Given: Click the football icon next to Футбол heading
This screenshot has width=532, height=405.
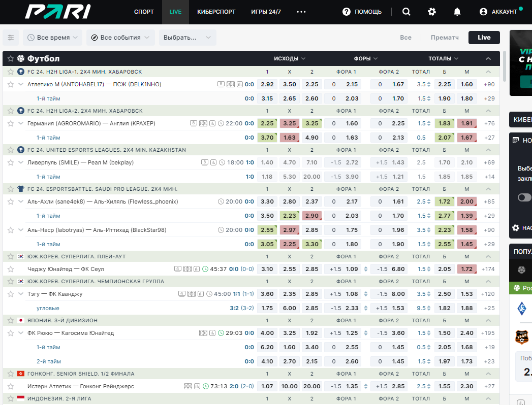Looking at the screenshot, I should coord(21,58).
